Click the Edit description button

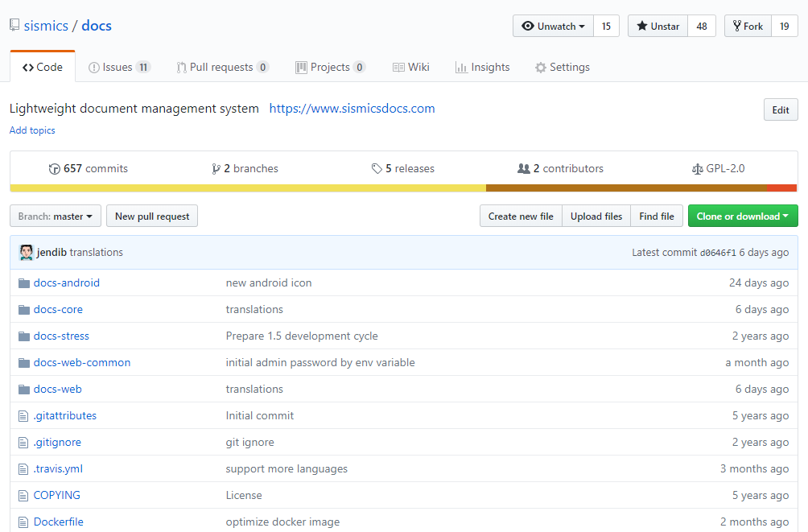tap(781, 110)
